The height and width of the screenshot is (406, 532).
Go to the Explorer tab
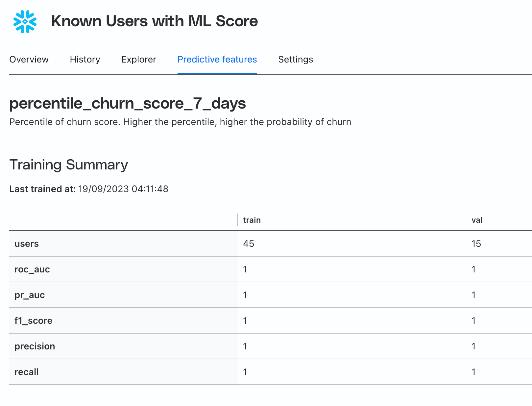click(139, 60)
